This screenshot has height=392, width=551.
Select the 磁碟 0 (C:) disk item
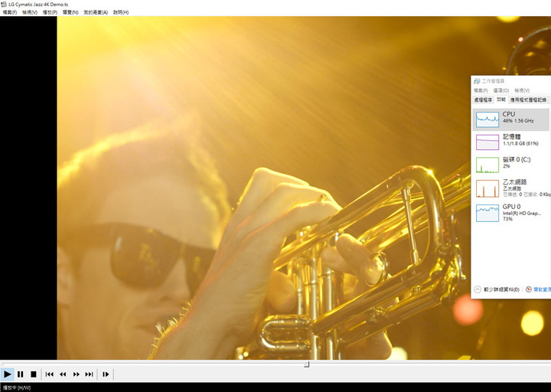click(x=510, y=164)
